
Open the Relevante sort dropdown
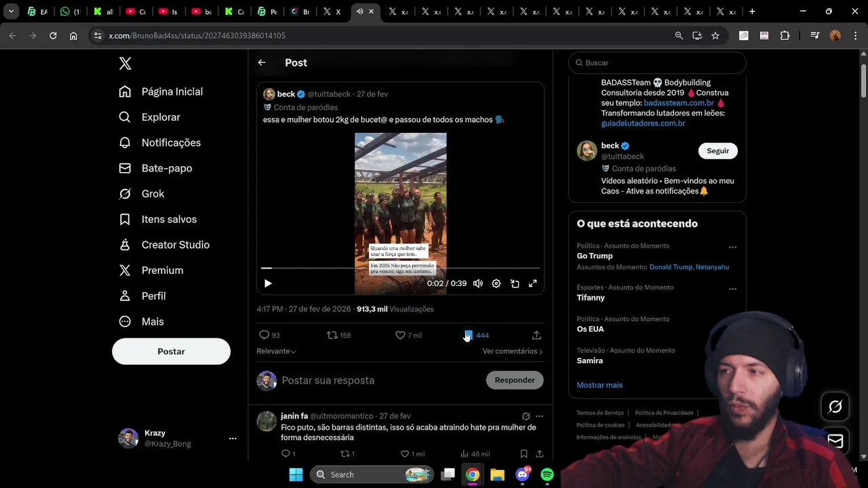(276, 351)
